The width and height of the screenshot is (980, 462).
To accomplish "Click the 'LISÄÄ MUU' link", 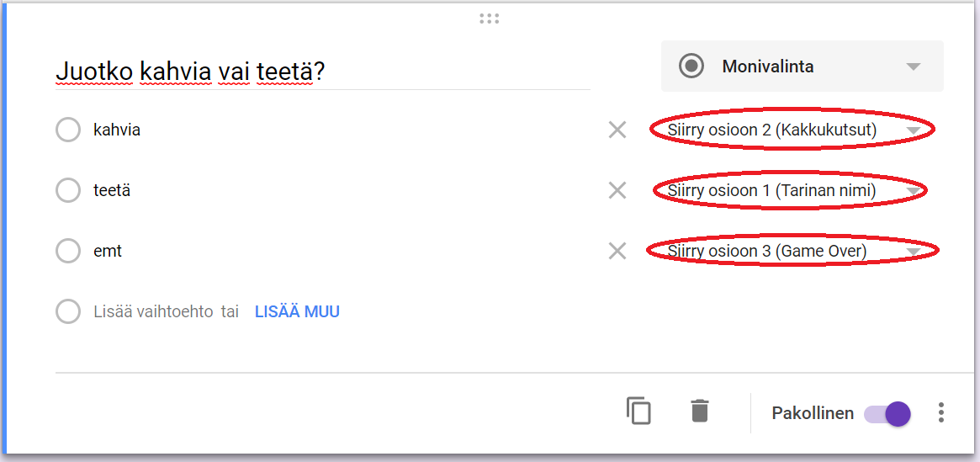I will click(297, 312).
